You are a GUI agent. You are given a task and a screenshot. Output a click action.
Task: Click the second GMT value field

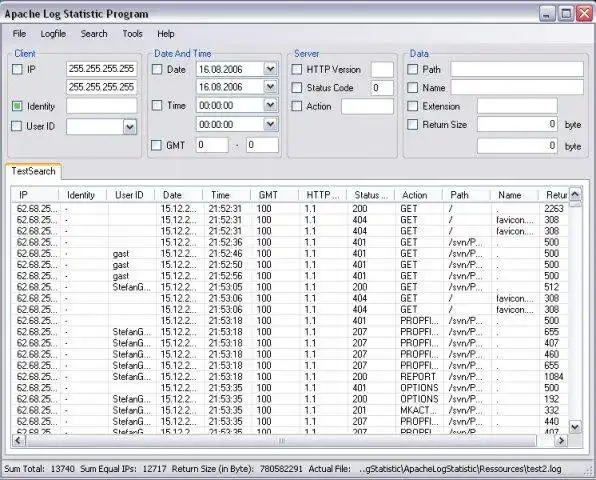(x=262, y=145)
